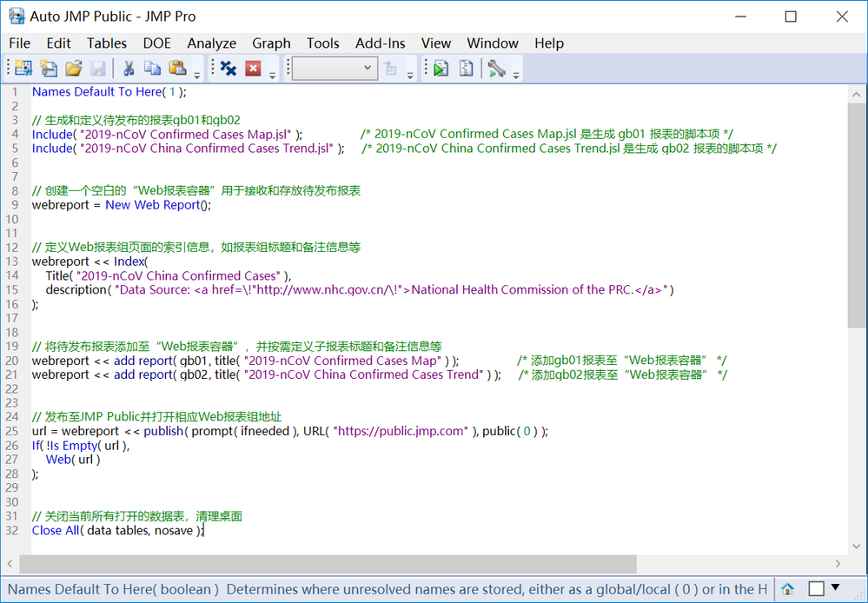This screenshot has width=868, height=603.
Task: Click the blue double-X toolbar icon
Action: coord(228,68)
